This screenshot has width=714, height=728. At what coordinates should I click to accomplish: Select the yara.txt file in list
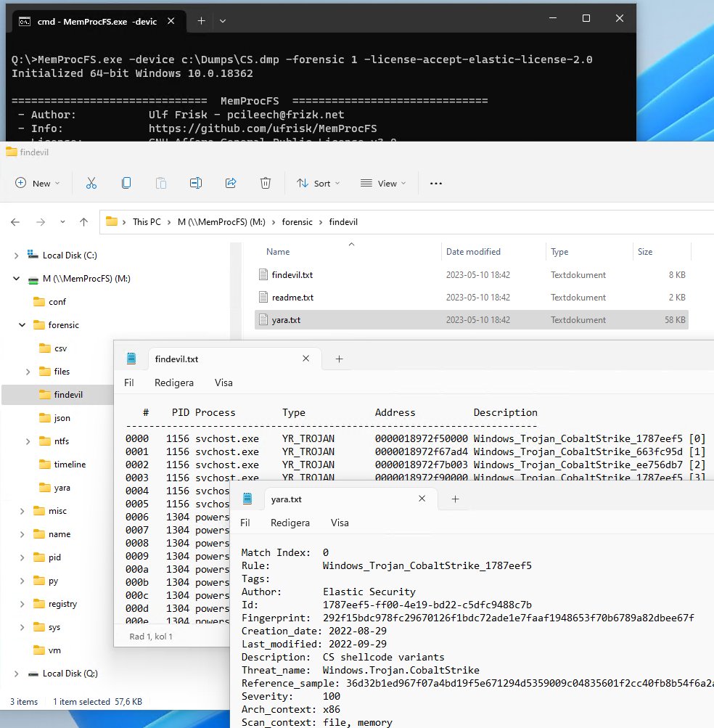[471, 320]
